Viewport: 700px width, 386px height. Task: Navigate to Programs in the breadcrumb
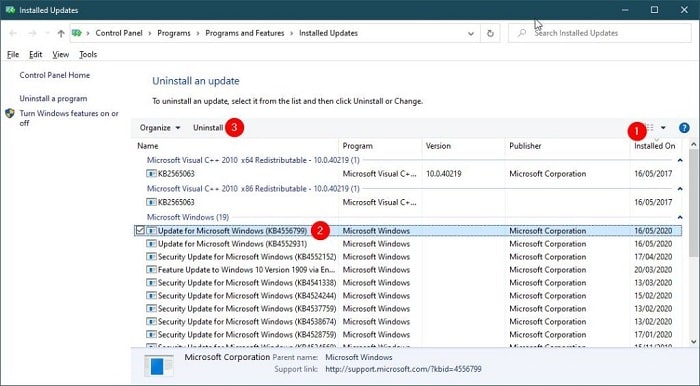(174, 33)
